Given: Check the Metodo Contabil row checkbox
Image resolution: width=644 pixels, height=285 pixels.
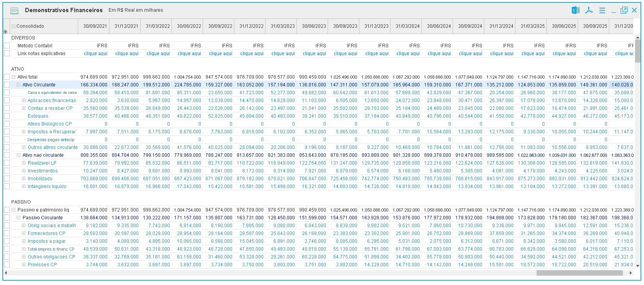Looking at the screenshot, I should coord(7,46).
